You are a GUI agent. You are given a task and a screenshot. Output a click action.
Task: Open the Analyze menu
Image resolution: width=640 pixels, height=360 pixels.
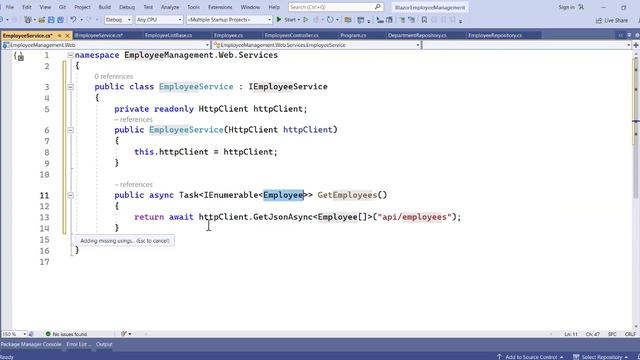point(170,7)
